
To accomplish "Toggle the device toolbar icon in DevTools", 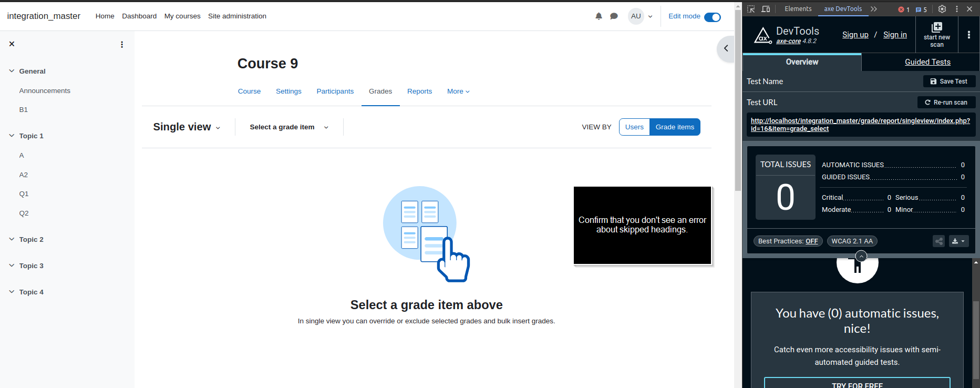I will click(x=766, y=9).
